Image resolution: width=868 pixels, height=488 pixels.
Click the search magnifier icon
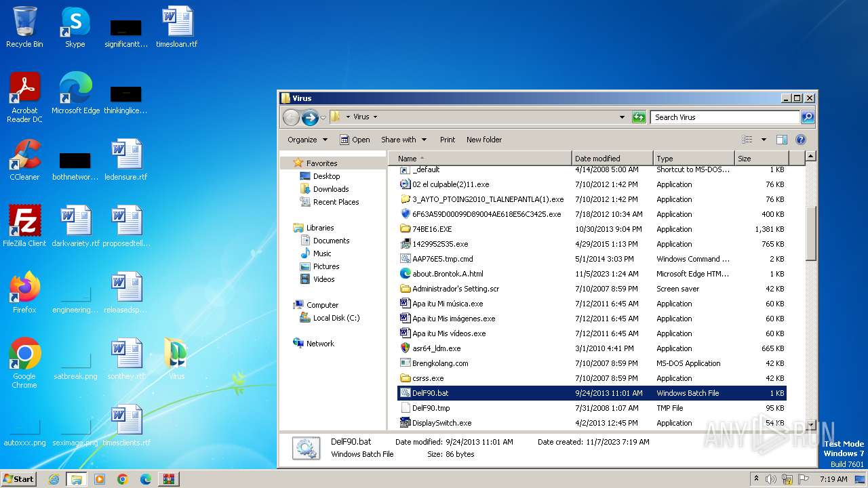(x=807, y=117)
